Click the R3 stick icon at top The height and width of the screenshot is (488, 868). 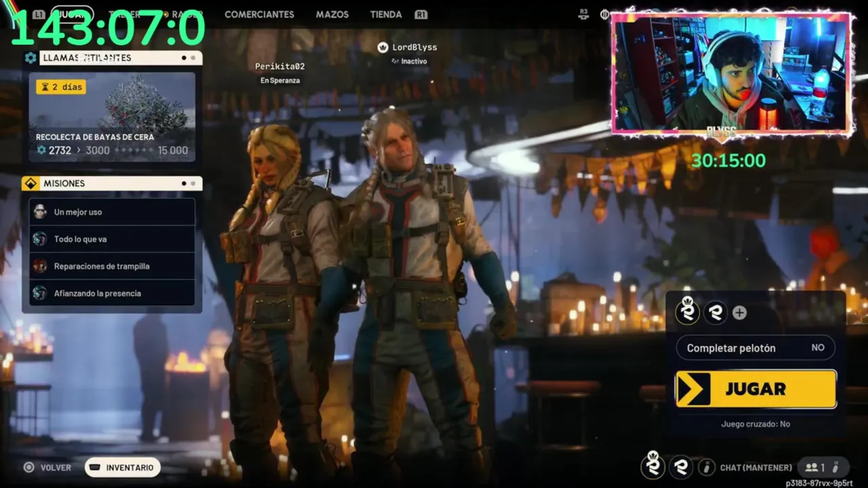(x=583, y=14)
